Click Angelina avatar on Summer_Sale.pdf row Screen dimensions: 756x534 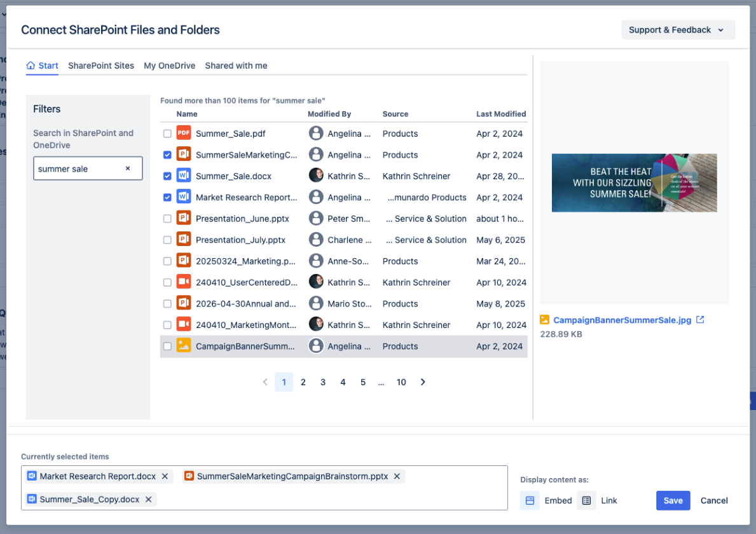(x=316, y=133)
